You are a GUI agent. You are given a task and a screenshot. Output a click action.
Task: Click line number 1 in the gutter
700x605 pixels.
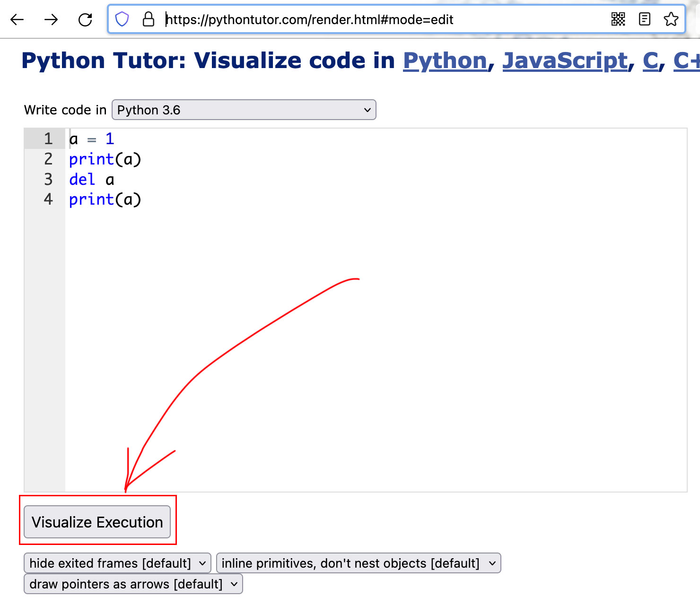point(48,139)
